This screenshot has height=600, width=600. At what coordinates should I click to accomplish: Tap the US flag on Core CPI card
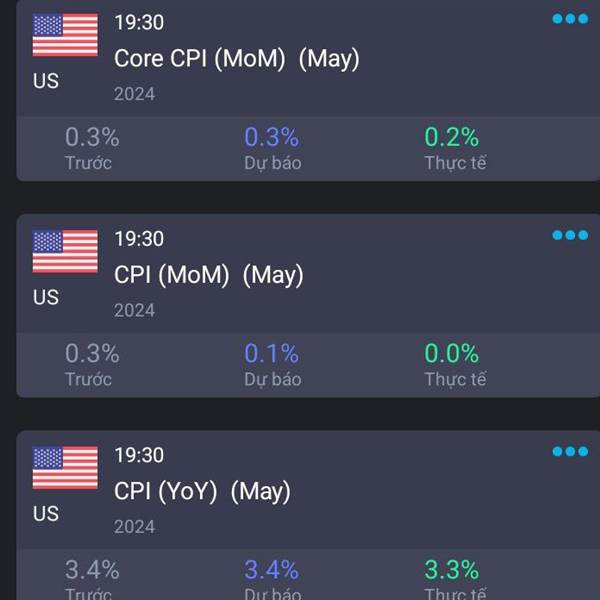65,35
